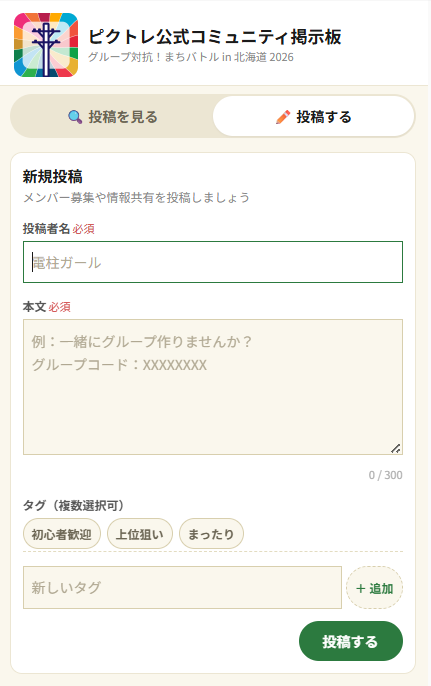
Task: Click the magnifying glass icon on 投稿を見る
Action: (x=75, y=117)
